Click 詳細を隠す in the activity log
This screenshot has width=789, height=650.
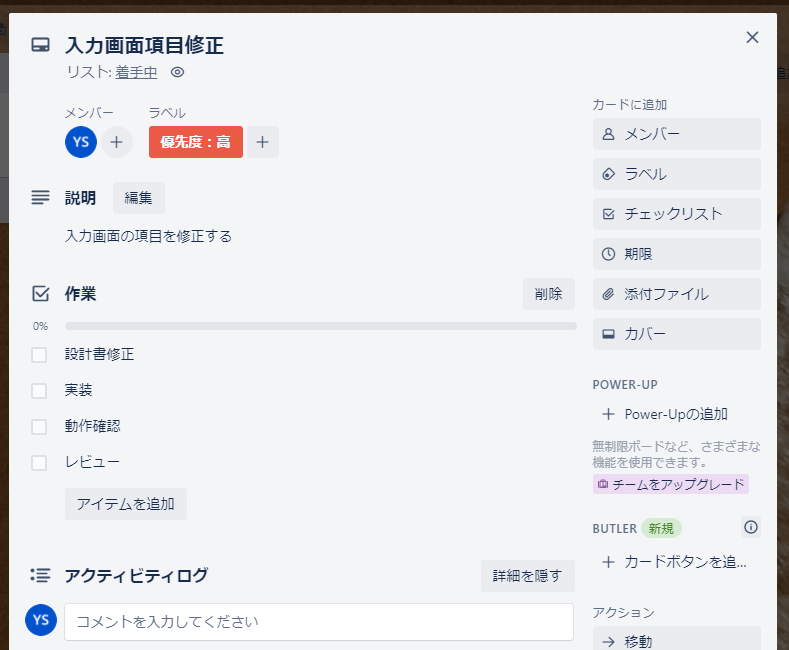pos(527,576)
